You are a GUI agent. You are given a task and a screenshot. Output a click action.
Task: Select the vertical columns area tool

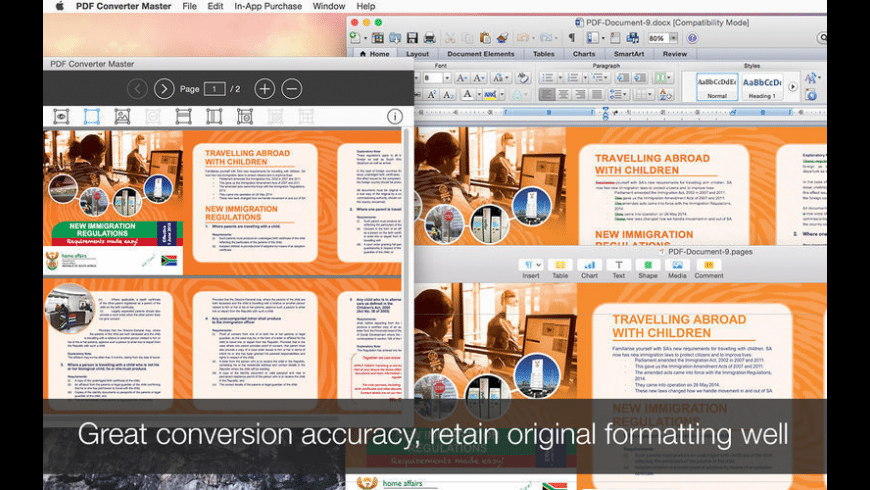click(x=214, y=116)
